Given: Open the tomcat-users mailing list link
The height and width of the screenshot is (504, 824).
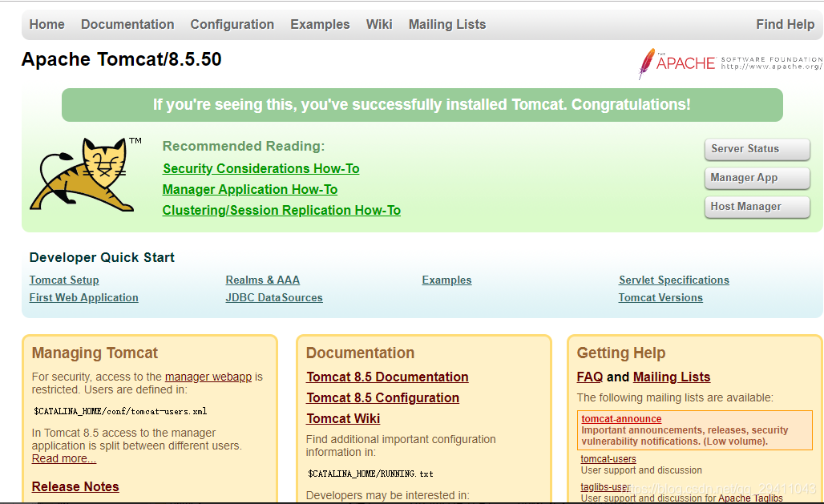Looking at the screenshot, I should [x=608, y=459].
